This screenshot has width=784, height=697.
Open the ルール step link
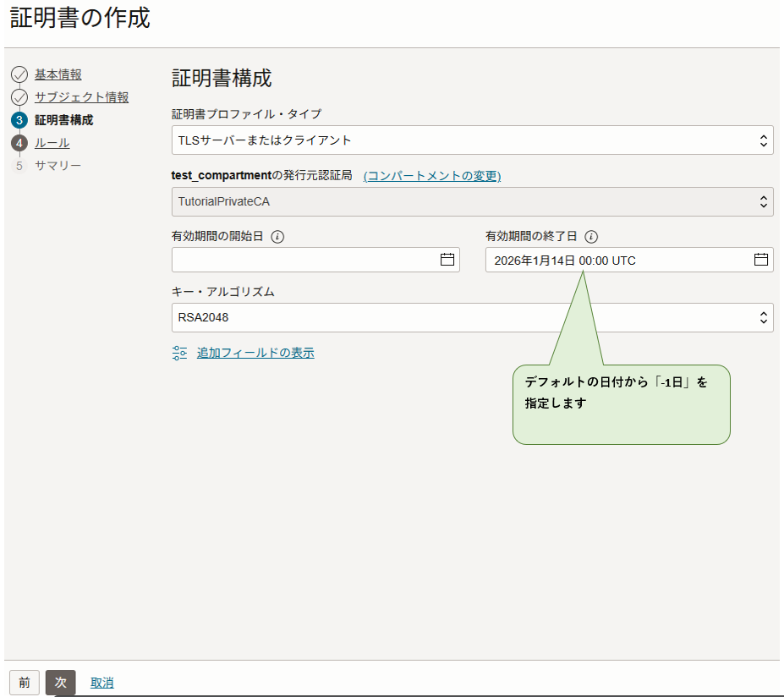[52, 143]
